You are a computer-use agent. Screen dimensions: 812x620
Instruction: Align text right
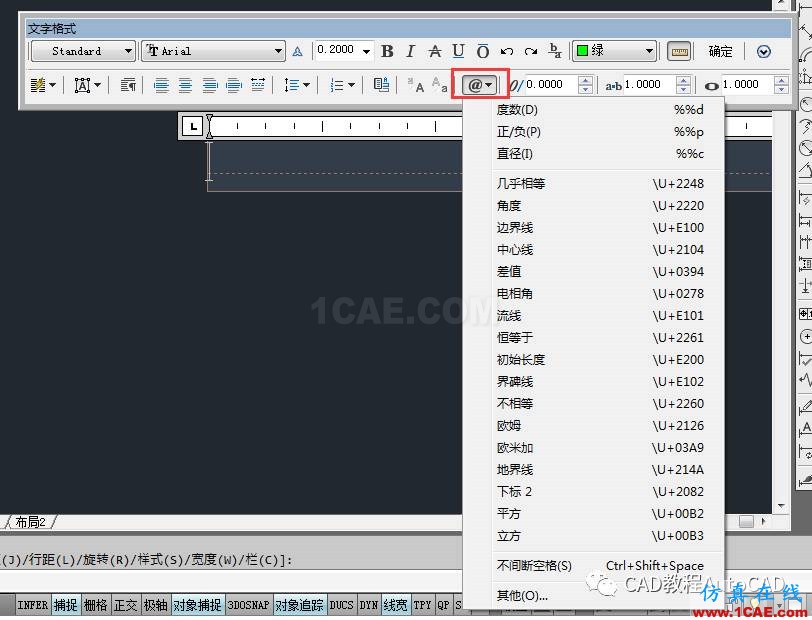tap(209, 84)
